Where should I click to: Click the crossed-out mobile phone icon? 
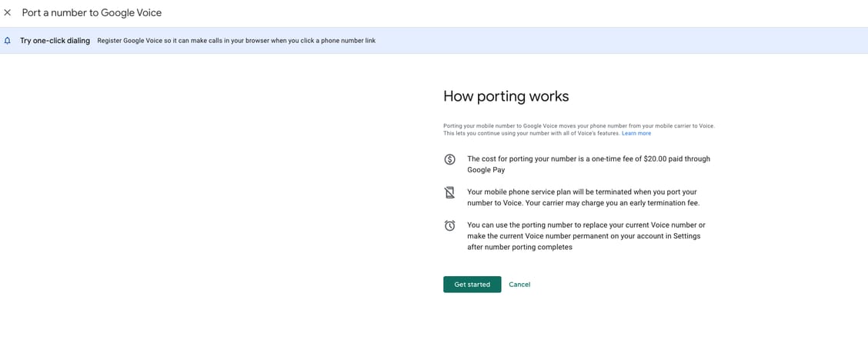tap(450, 192)
